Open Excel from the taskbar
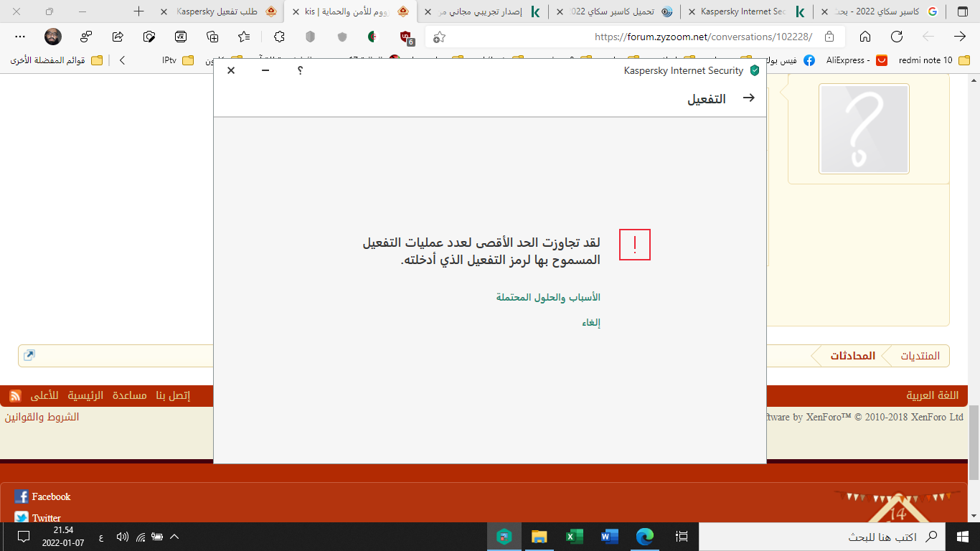This screenshot has width=980, height=551. tap(575, 537)
